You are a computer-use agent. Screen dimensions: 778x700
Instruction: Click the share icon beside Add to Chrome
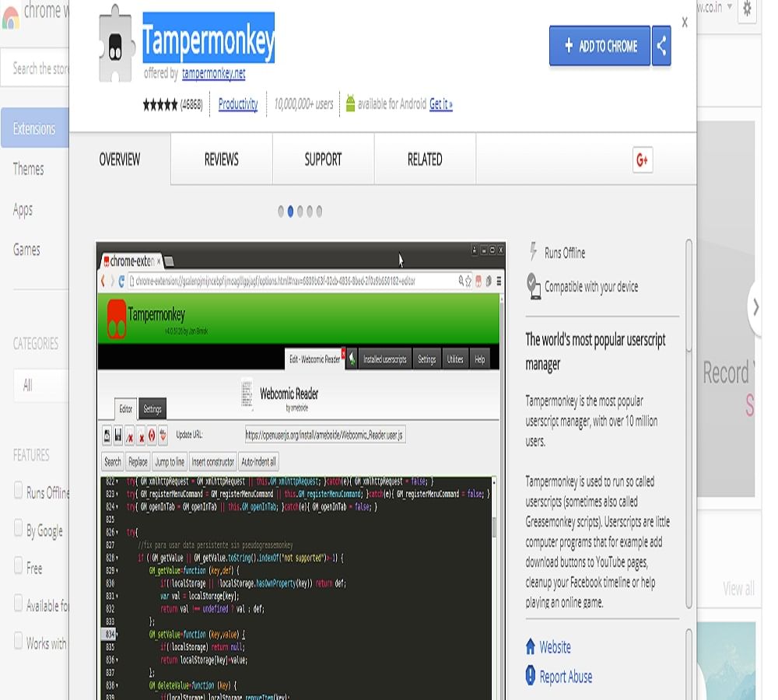click(661, 46)
